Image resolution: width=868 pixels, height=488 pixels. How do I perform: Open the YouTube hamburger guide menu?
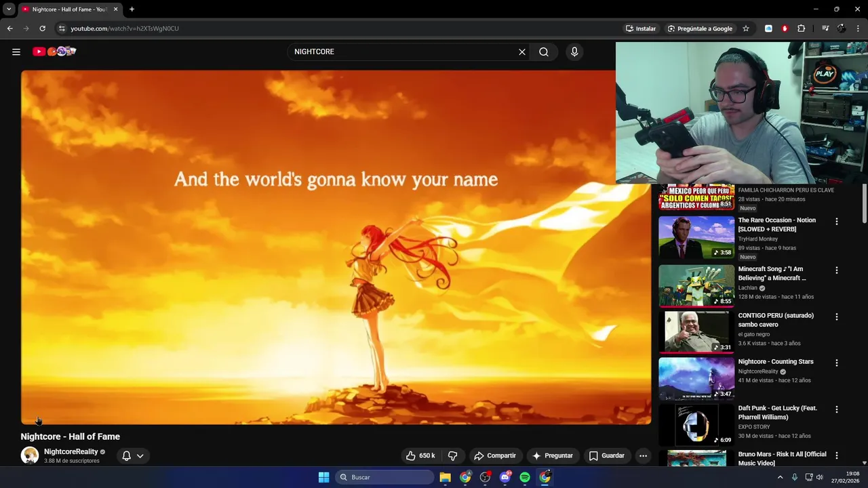point(16,52)
